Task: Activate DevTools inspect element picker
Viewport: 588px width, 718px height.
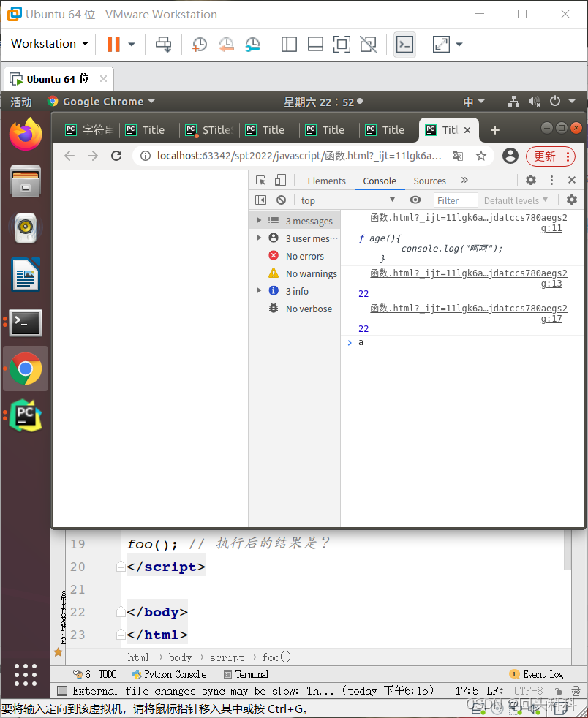Action: [x=260, y=181]
